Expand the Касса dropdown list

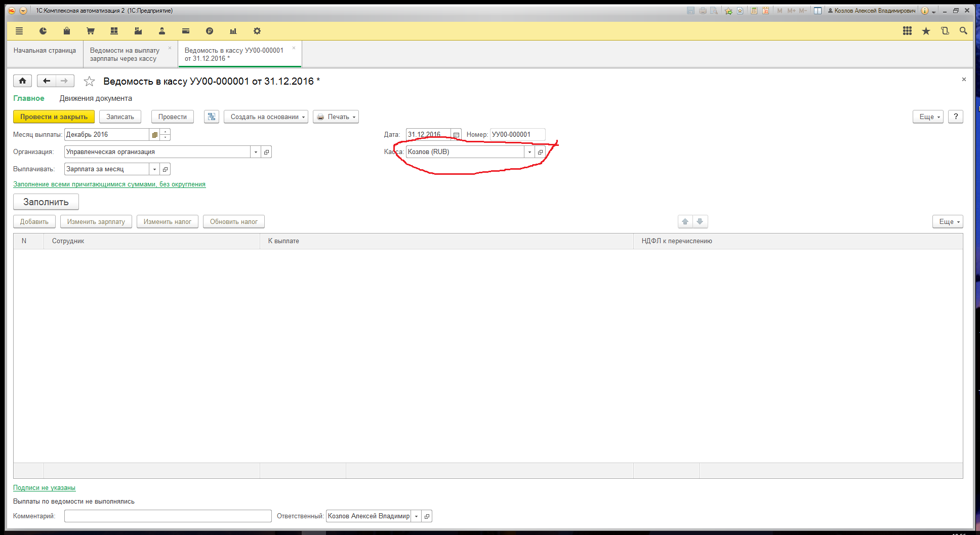(529, 152)
